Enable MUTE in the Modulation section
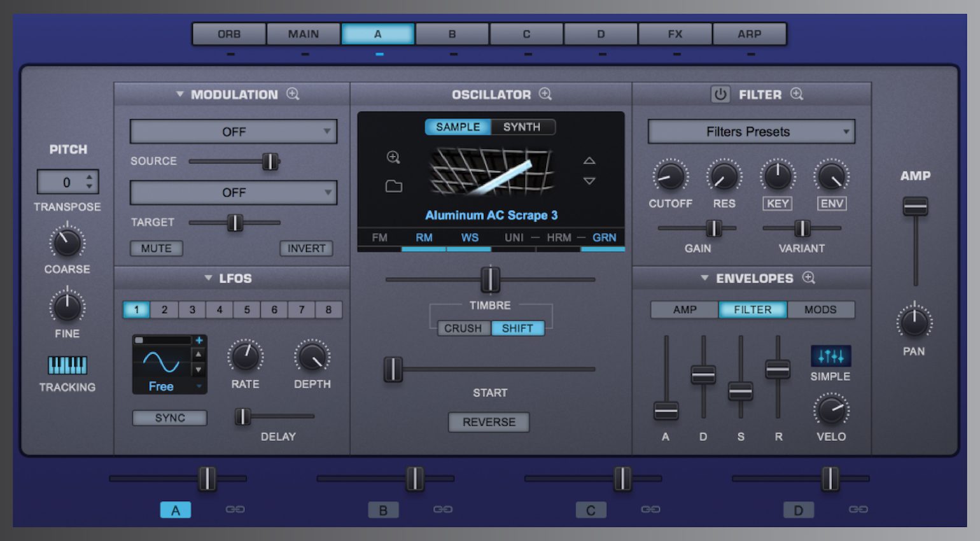 coord(156,248)
